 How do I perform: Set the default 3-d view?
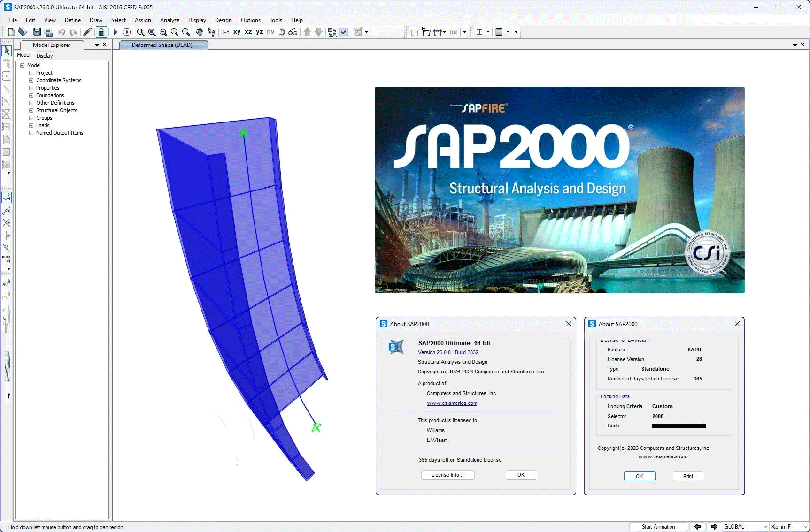click(x=225, y=32)
